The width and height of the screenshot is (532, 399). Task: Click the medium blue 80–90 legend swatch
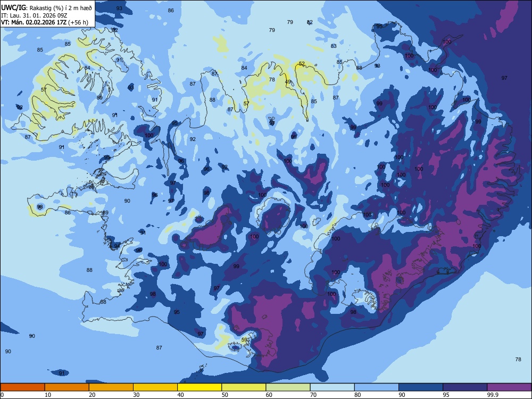point(377,387)
